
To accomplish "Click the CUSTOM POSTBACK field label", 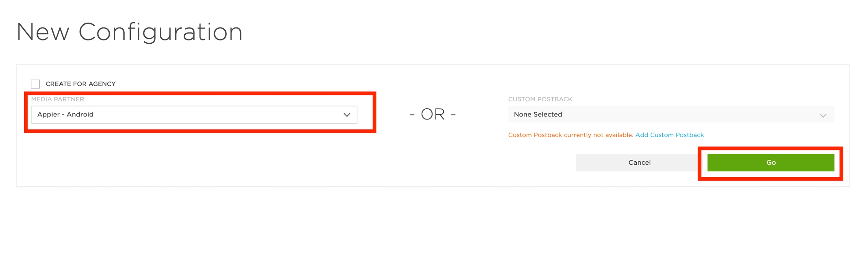I will [x=540, y=99].
